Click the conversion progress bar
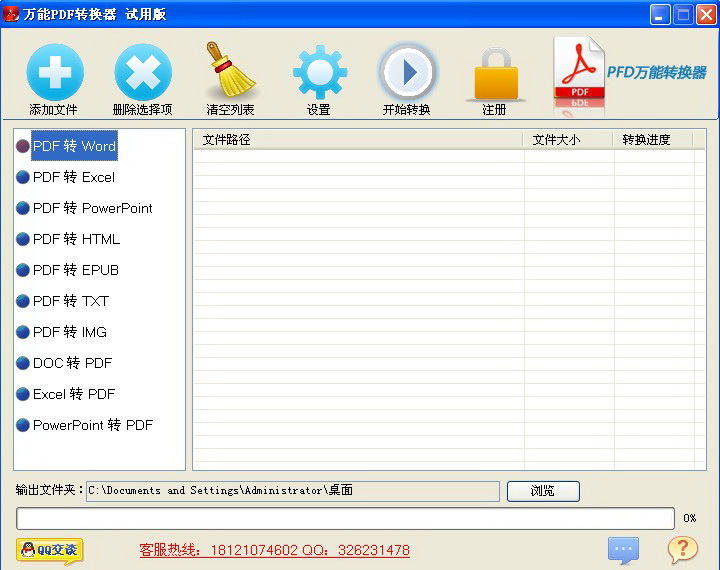The image size is (720, 570). point(345,519)
